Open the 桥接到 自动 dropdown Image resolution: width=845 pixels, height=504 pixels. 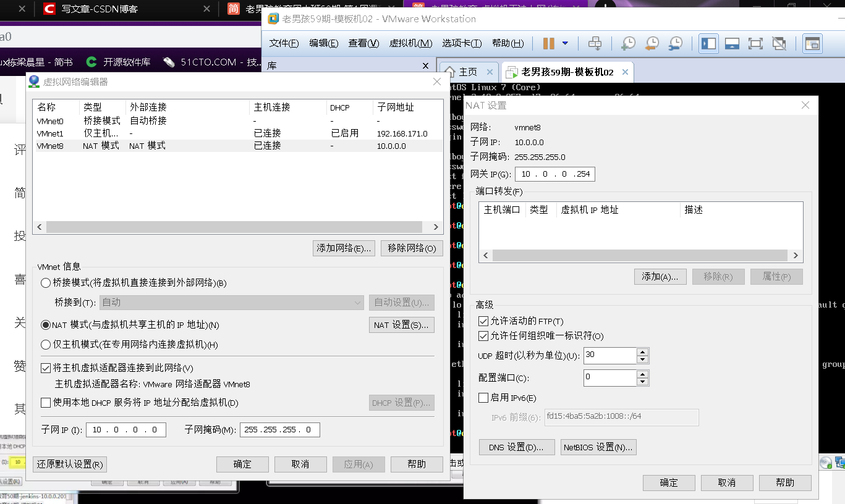click(232, 303)
